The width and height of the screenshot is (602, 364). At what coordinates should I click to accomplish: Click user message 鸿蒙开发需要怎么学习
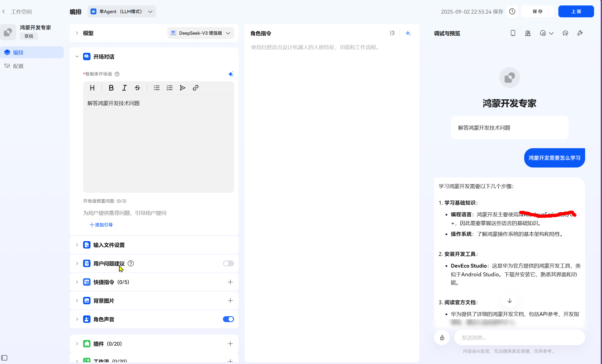pyautogui.click(x=554, y=158)
